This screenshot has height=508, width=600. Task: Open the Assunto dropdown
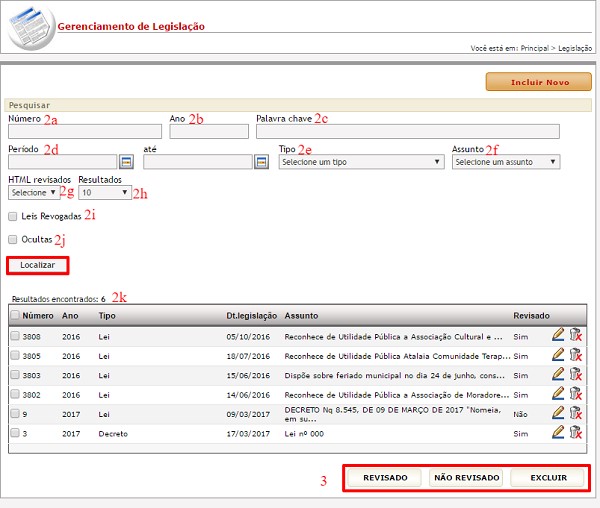pyautogui.click(x=506, y=162)
